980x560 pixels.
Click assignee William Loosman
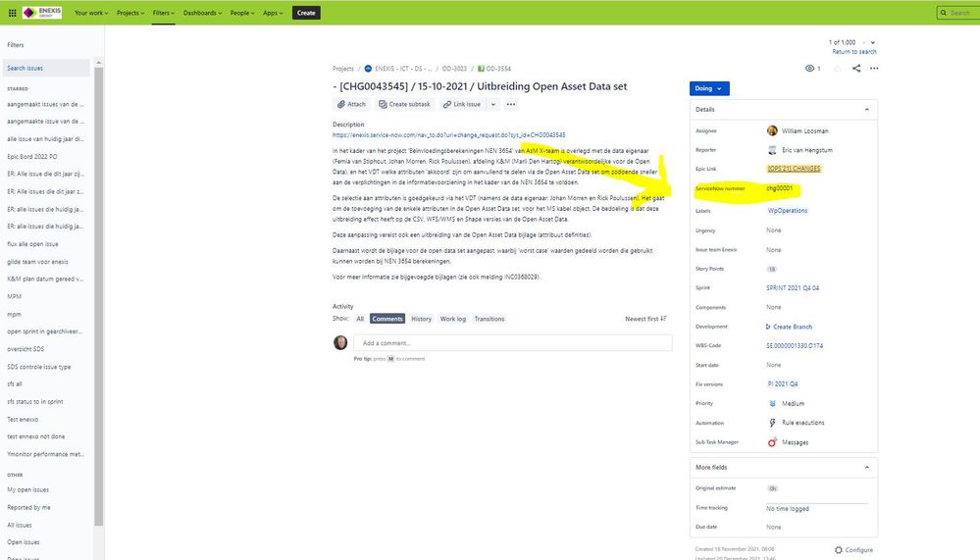pos(798,131)
